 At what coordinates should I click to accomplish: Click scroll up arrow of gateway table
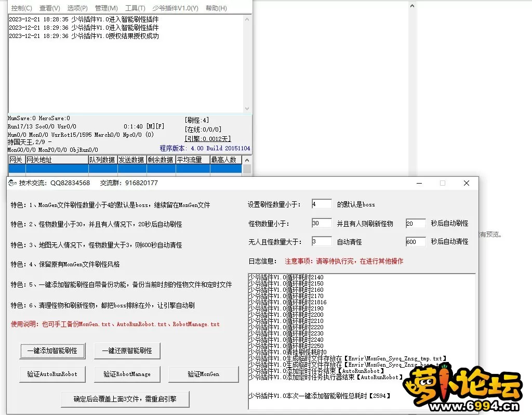click(x=247, y=160)
